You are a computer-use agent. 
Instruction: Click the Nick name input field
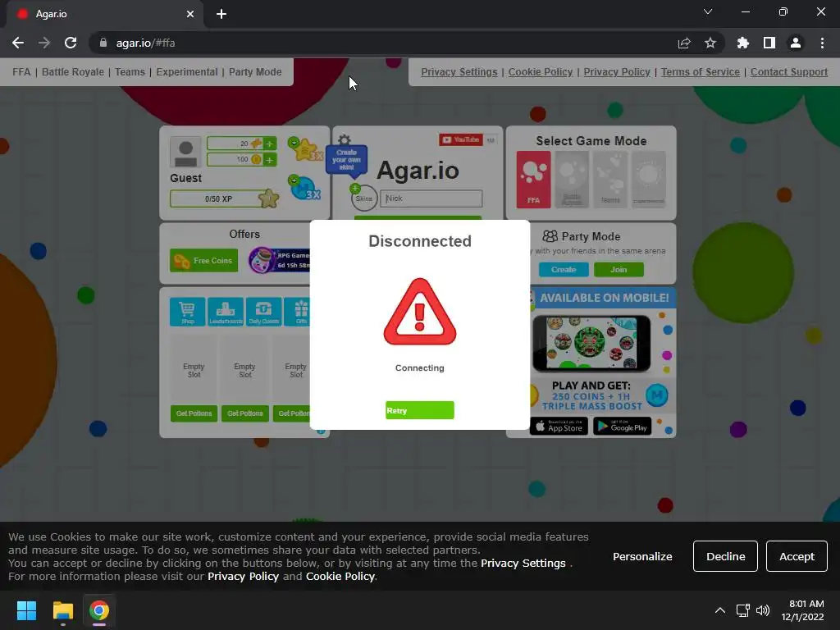431,199
